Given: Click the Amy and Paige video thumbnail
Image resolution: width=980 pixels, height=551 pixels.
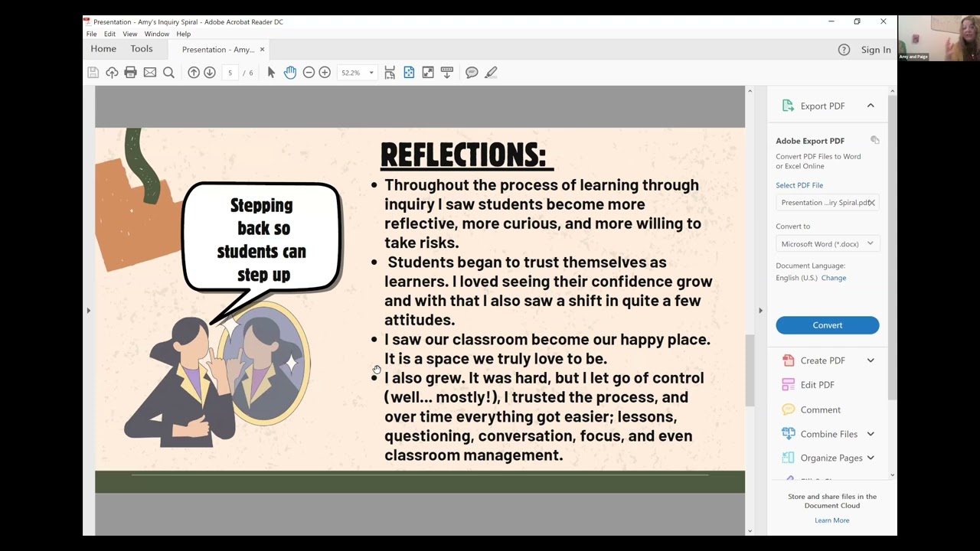Looking at the screenshot, I should (939, 38).
